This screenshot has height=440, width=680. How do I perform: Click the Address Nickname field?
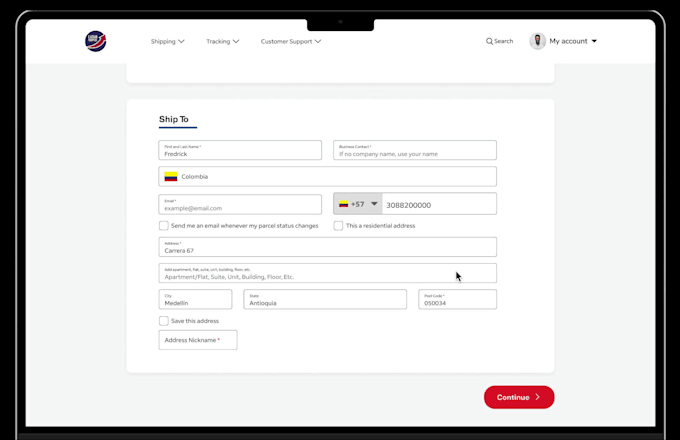click(198, 340)
